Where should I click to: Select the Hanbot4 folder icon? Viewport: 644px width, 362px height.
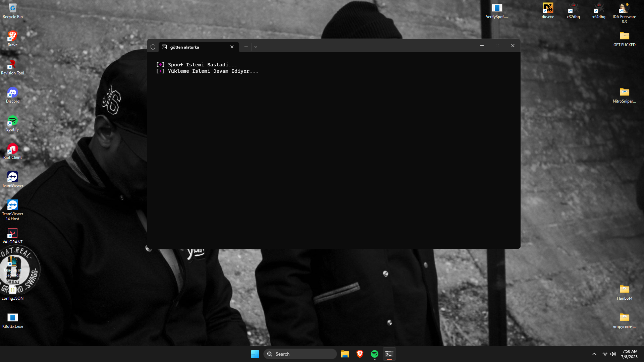click(624, 292)
